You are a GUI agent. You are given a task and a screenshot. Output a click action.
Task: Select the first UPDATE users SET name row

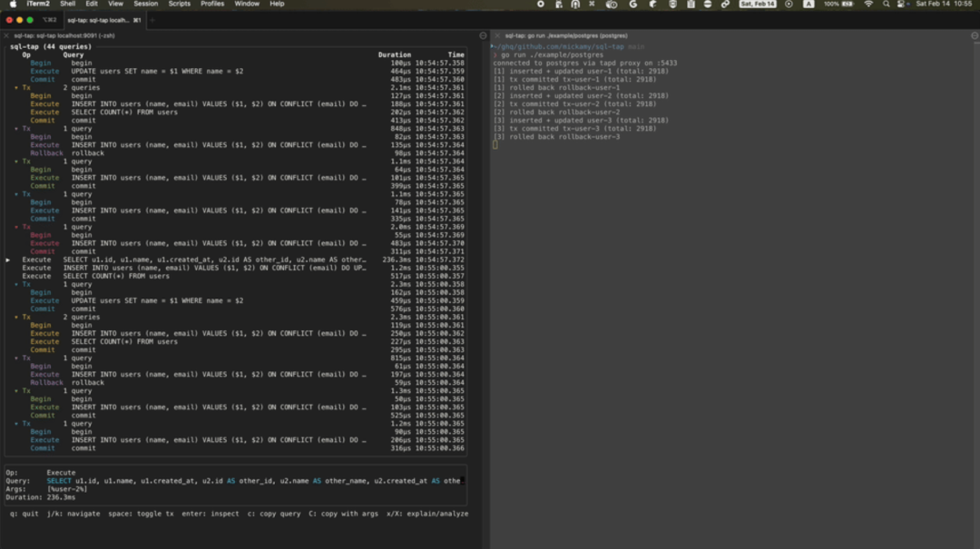point(156,71)
